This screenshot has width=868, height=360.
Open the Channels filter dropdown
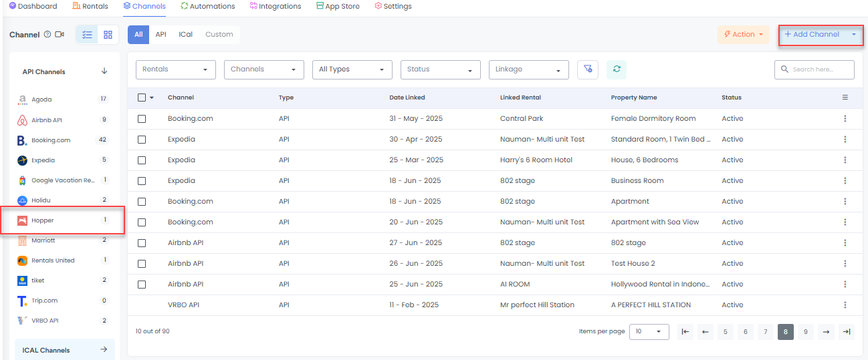[x=264, y=69]
